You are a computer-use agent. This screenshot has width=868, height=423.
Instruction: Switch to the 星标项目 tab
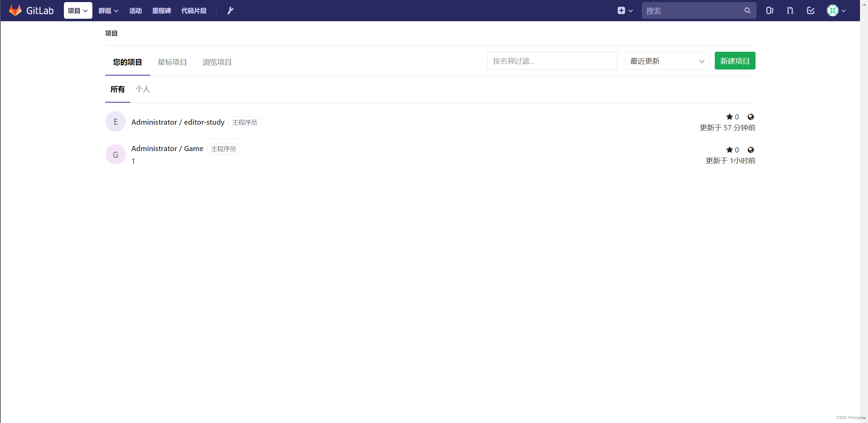click(x=172, y=62)
